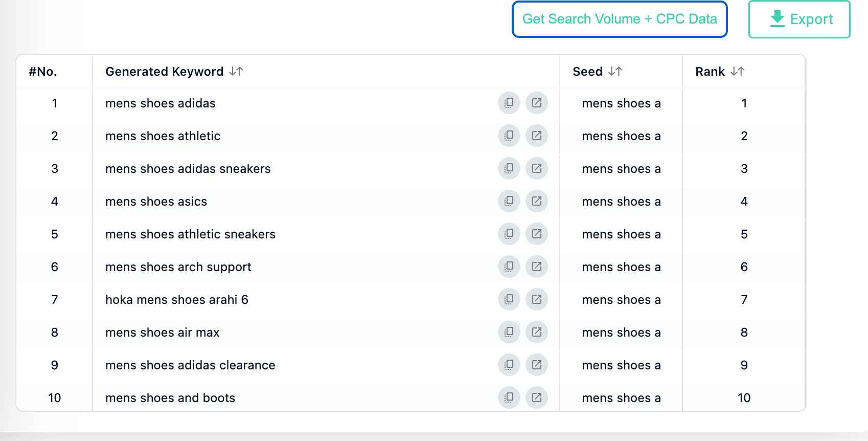Open 'mens shoes and boots' external link
Screen dimensions: 868x441
(536, 398)
